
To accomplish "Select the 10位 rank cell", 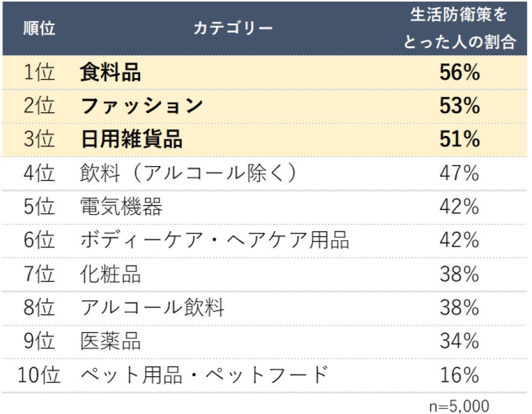I will (40, 376).
